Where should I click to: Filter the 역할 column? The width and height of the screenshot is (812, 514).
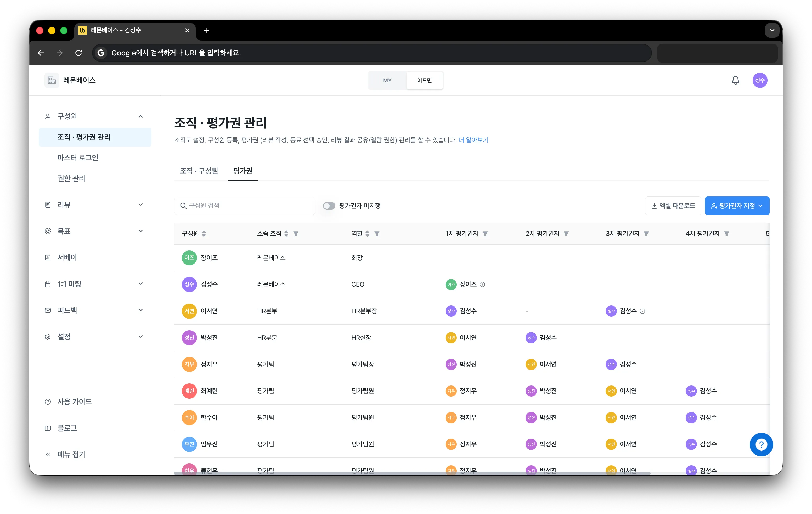pyautogui.click(x=377, y=233)
